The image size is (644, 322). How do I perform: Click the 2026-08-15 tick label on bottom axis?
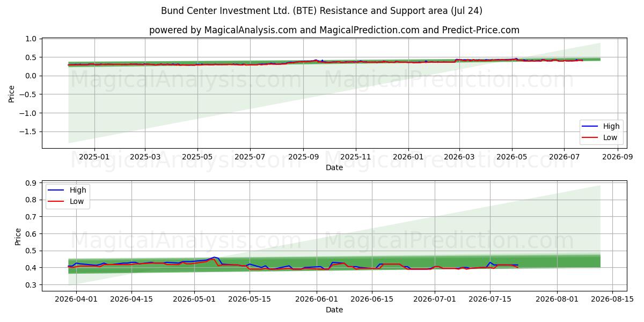(x=613, y=299)
